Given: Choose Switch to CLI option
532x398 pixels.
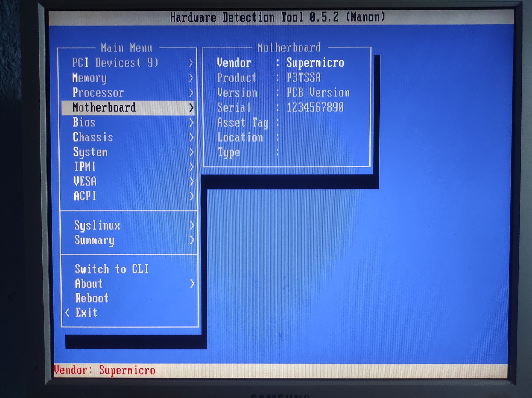Looking at the screenshot, I should pos(112,269).
